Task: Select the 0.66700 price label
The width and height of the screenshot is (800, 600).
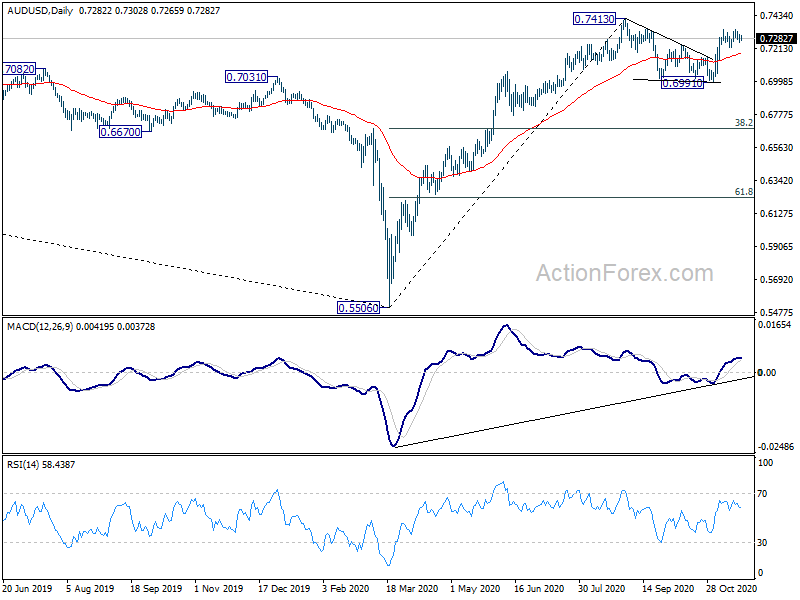Action: pyautogui.click(x=120, y=132)
